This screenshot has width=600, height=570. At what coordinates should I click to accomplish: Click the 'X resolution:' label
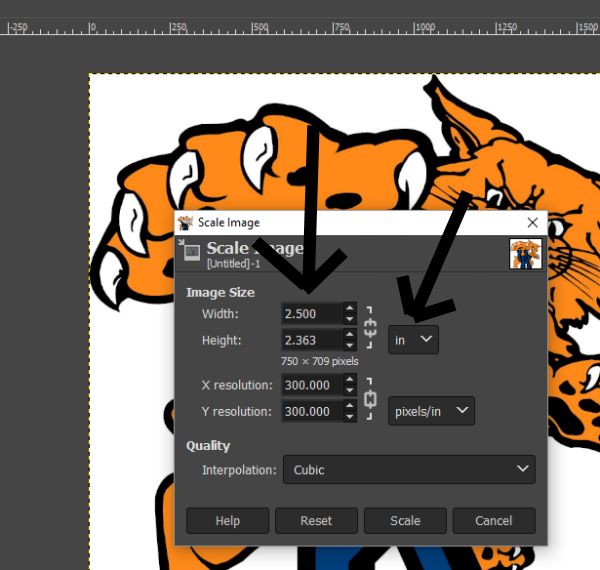click(237, 385)
